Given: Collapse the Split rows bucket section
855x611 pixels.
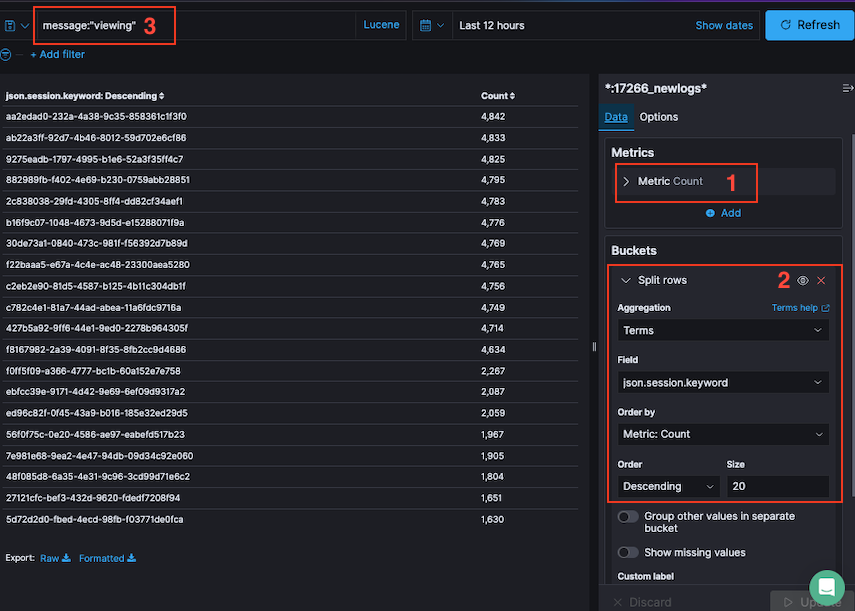Looking at the screenshot, I should coord(625,280).
